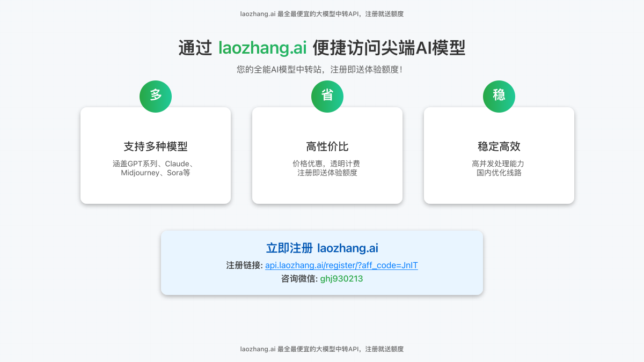Screen dimensions: 644x362
Task: Click the green laozhang.ai in main headline
Action: click(x=262, y=48)
